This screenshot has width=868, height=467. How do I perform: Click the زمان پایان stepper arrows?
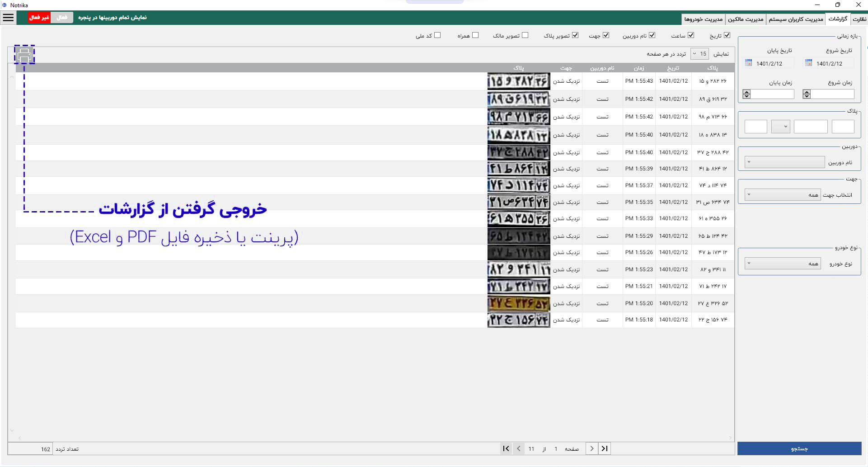click(x=746, y=94)
